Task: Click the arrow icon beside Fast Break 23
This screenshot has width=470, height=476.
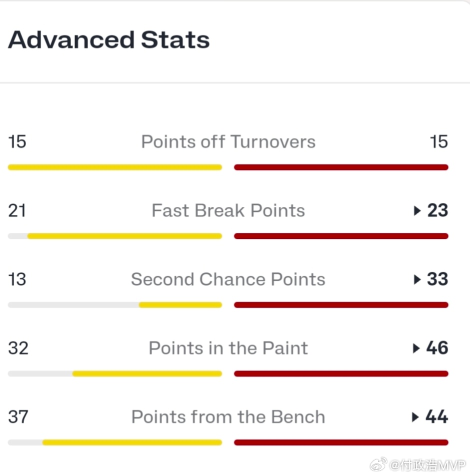Action: pyautogui.click(x=417, y=210)
